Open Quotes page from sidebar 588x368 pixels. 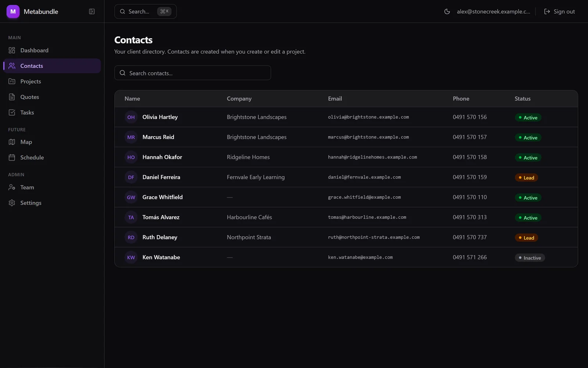[x=52, y=97]
